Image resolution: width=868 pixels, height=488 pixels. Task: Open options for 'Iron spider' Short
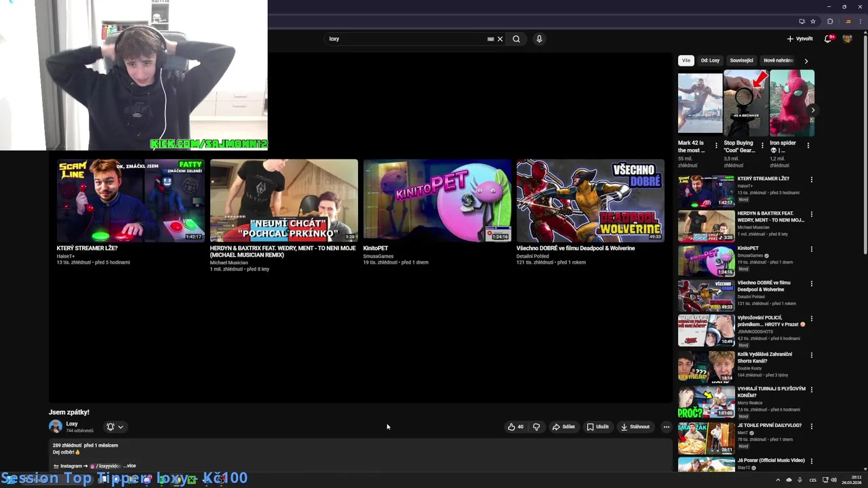[x=808, y=145]
